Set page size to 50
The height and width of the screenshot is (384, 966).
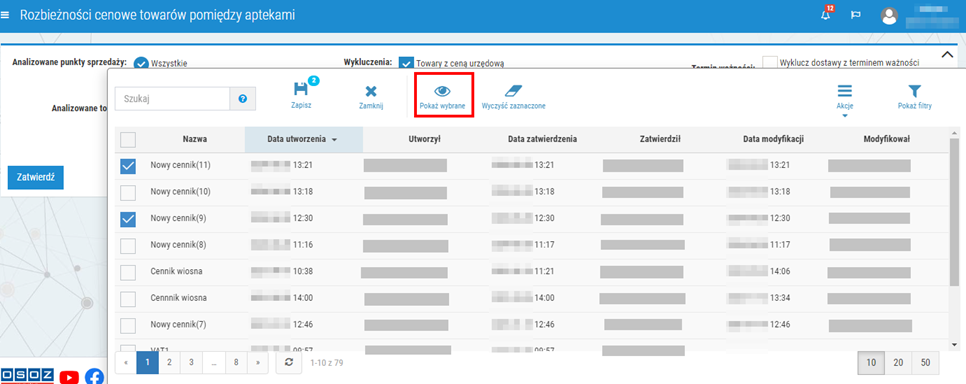click(x=925, y=363)
